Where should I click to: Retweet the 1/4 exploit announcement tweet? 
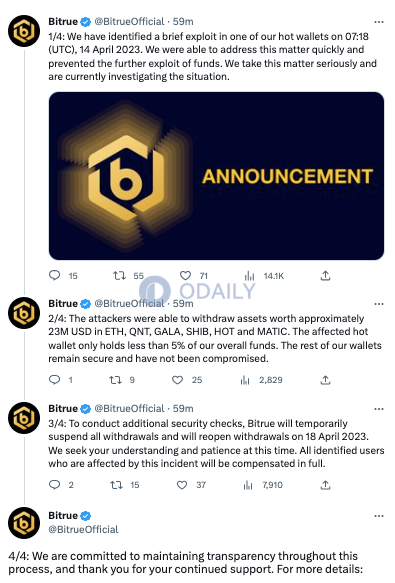pos(119,276)
